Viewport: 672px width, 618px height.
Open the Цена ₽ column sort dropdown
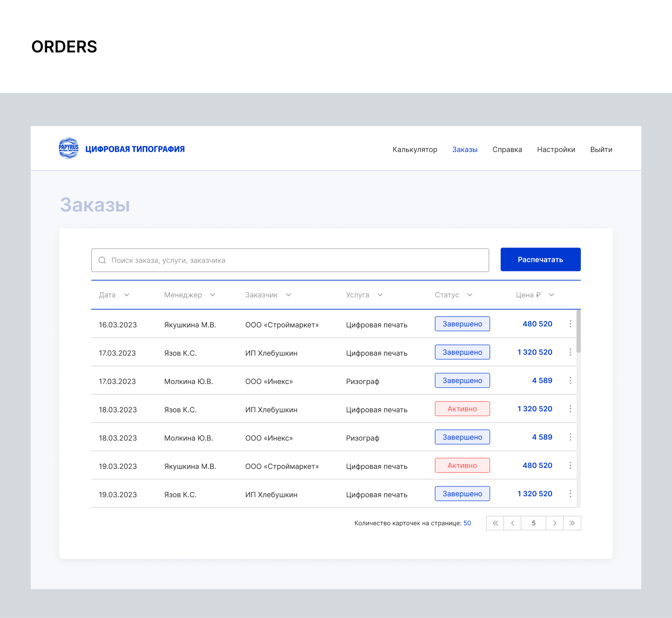(x=552, y=295)
